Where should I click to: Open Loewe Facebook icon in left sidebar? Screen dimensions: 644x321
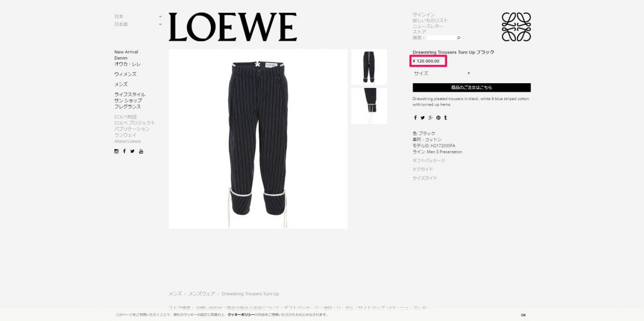pos(125,151)
